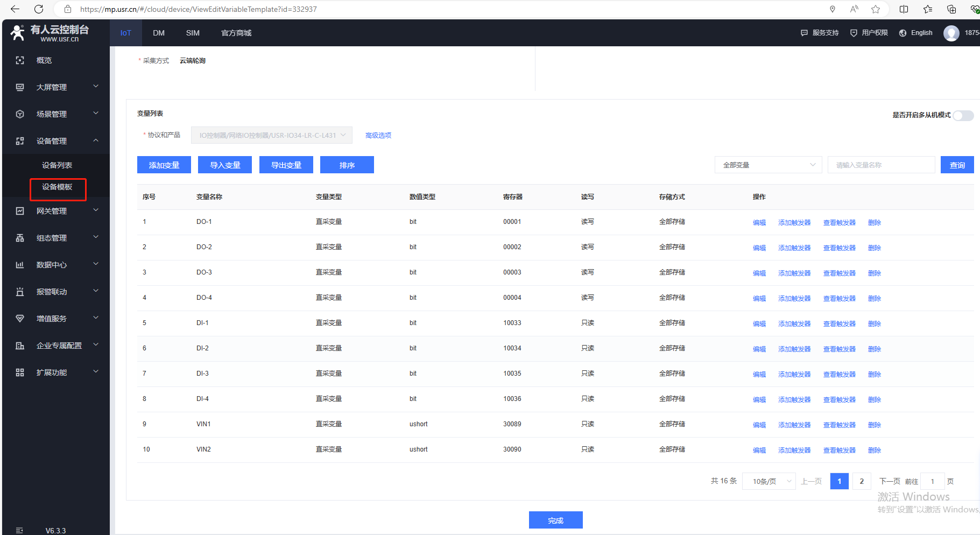
Task: Click 编辑 link for DO-1 row
Action: tap(759, 222)
